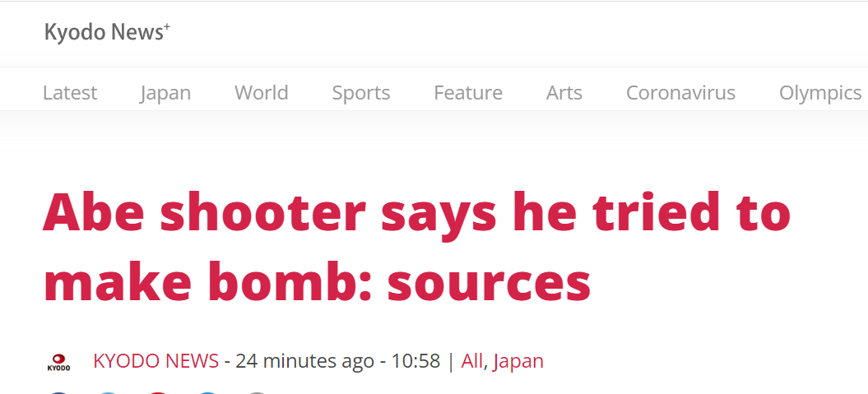Select World in the navigation bar
Viewport: 868px width, 394px height.
[262, 92]
